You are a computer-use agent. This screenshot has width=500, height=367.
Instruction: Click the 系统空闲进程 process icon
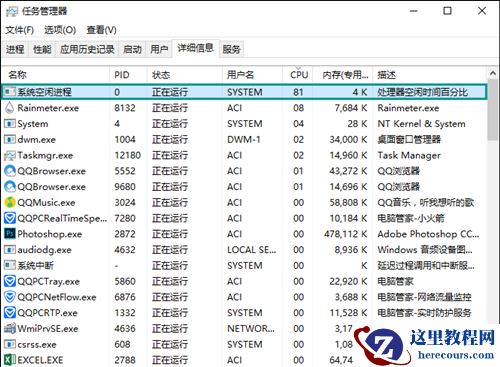pyautogui.click(x=10, y=92)
